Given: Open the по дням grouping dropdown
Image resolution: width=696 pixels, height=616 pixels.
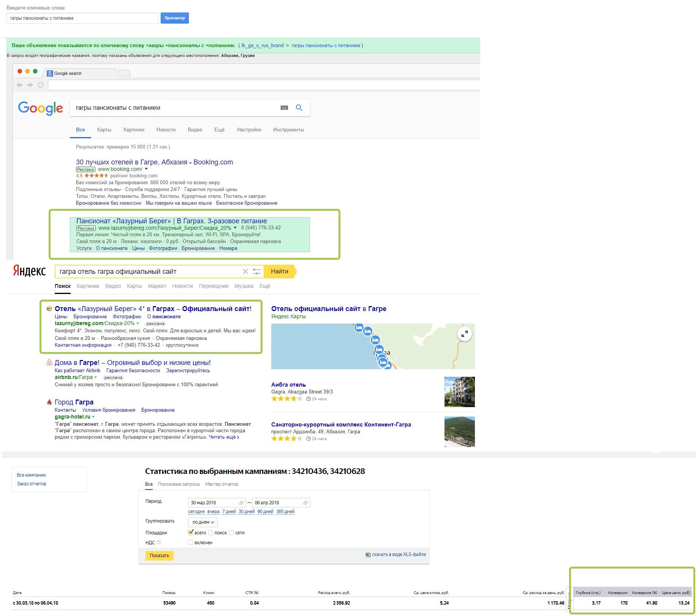Looking at the screenshot, I should [x=203, y=522].
